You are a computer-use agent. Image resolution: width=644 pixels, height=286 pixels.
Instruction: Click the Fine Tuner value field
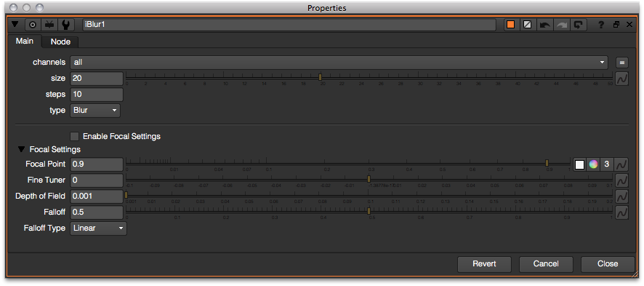[x=97, y=180]
